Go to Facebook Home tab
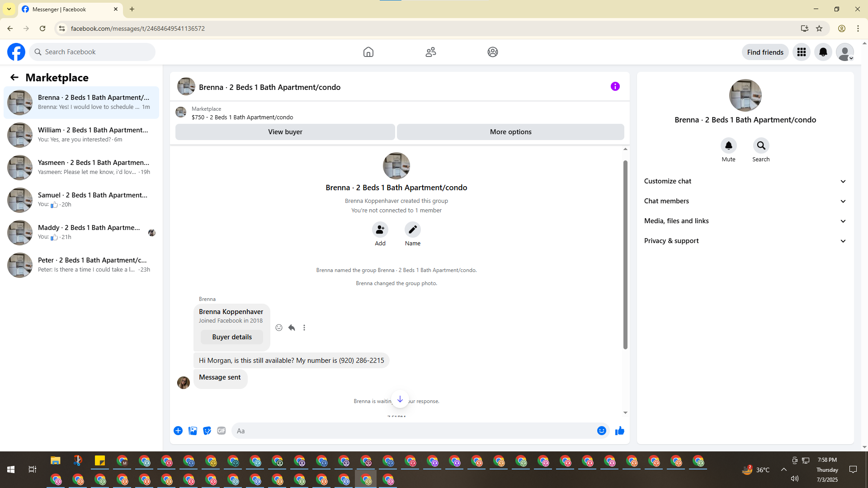Viewport: 868px width, 488px height. pyautogui.click(x=368, y=52)
